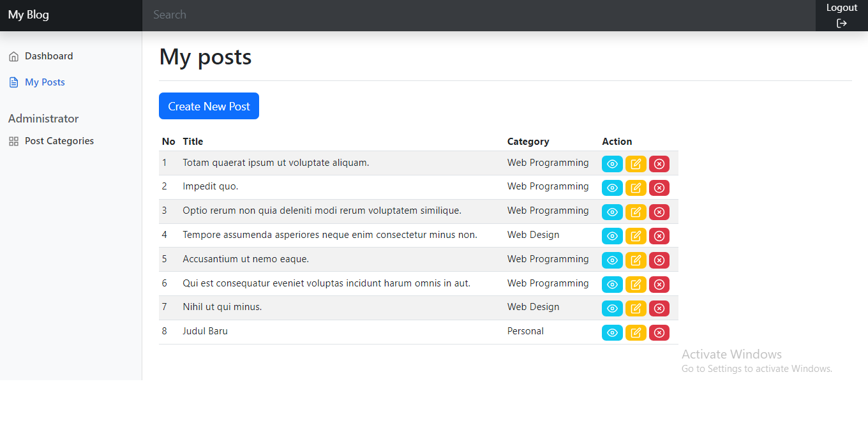View post 6 'Qui est consequatur'

[612, 285]
